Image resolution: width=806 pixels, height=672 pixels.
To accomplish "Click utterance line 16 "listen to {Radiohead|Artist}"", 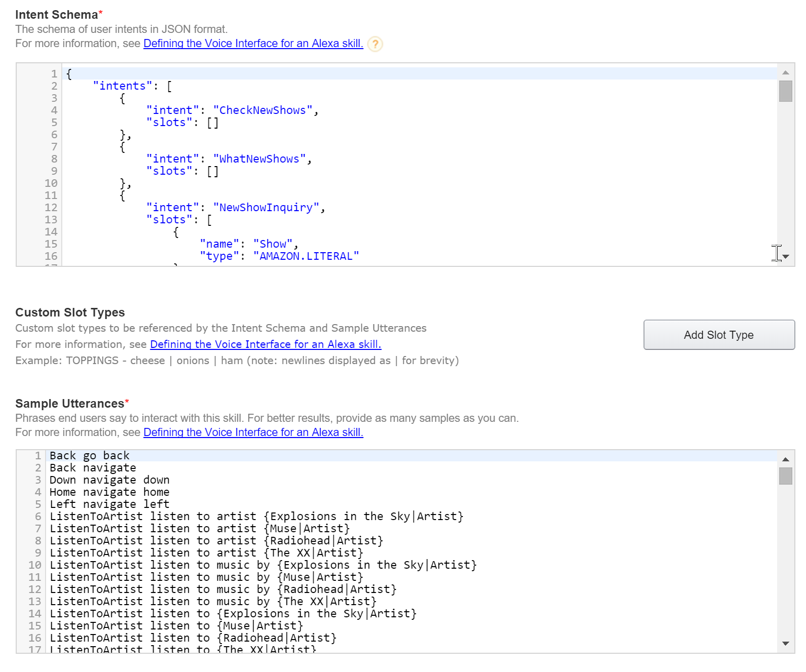I will (x=193, y=638).
